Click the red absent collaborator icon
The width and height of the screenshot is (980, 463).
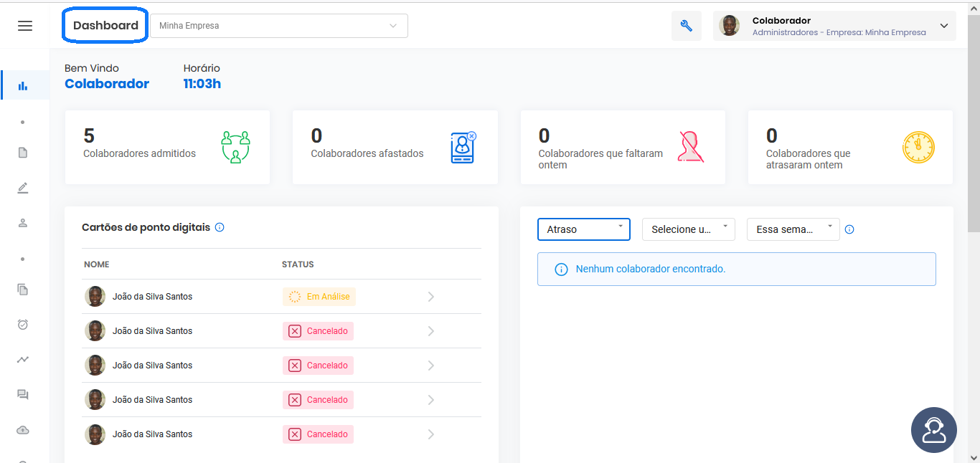[x=691, y=147]
